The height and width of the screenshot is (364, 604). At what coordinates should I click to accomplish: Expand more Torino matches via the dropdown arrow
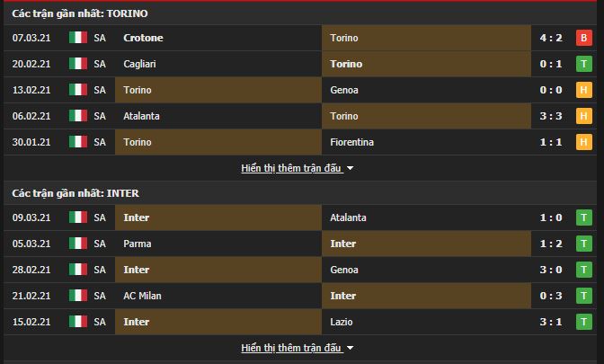click(x=350, y=169)
